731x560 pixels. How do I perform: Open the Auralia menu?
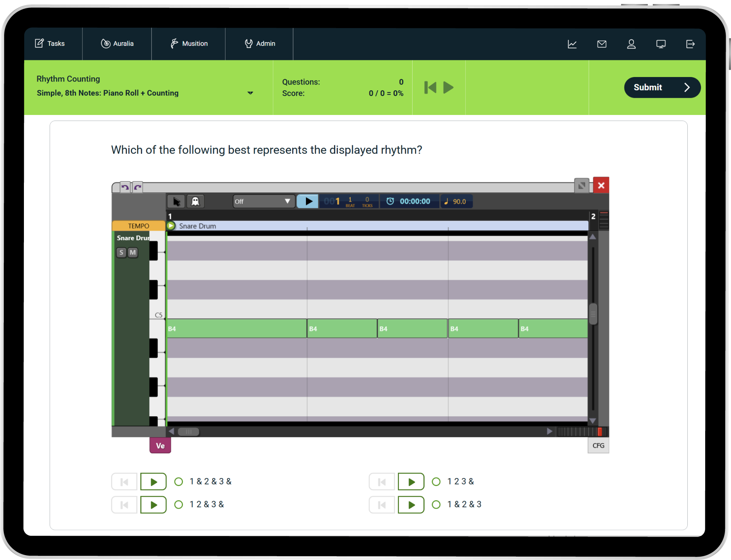point(117,44)
